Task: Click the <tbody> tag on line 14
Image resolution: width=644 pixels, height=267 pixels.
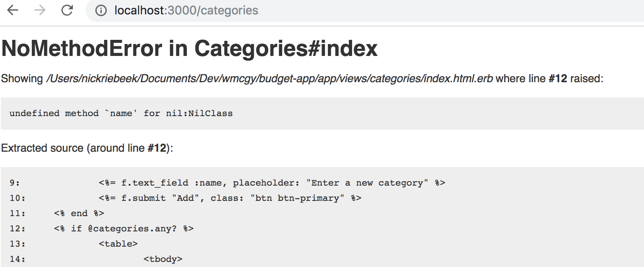Action: click(163, 259)
